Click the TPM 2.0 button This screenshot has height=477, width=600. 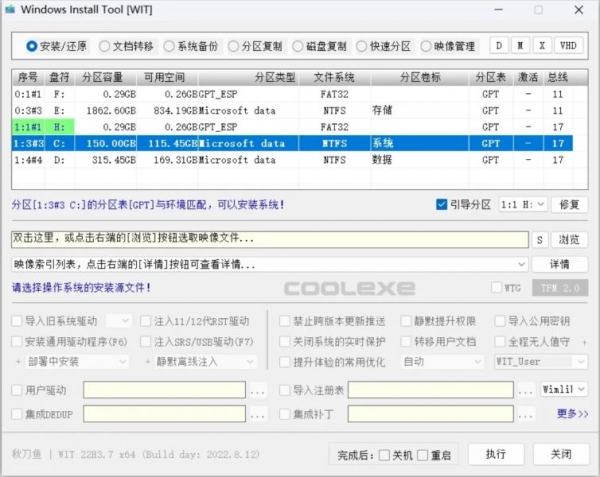click(x=560, y=288)
